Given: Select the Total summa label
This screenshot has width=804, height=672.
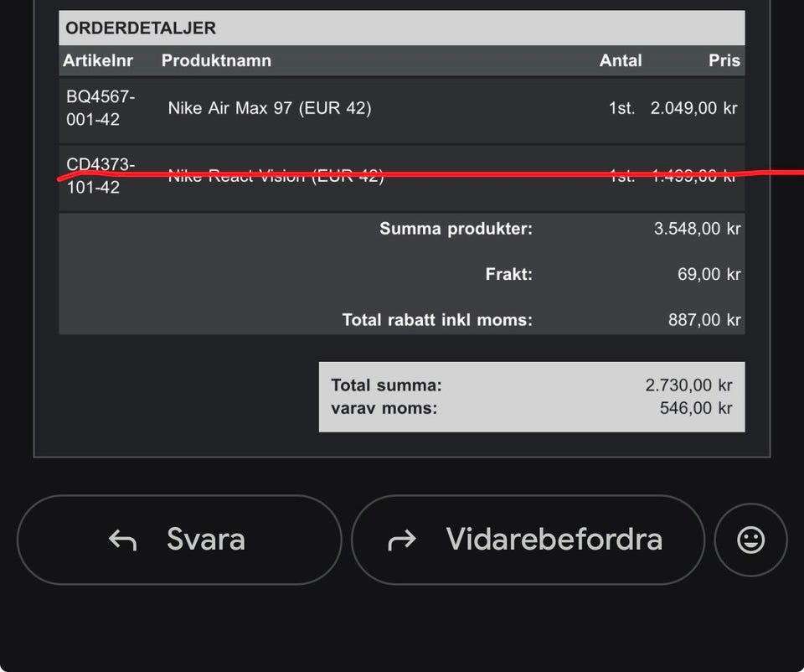Looking at the screenshot, I should 386,385.
